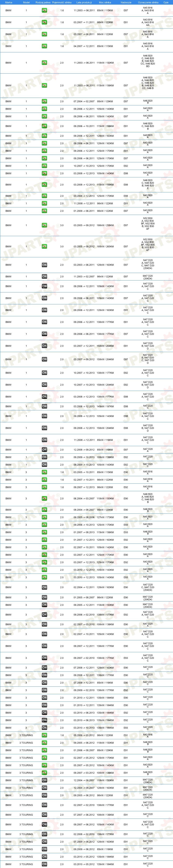Click date cell 09.2005 -> 08.2006

pos(84,517)
